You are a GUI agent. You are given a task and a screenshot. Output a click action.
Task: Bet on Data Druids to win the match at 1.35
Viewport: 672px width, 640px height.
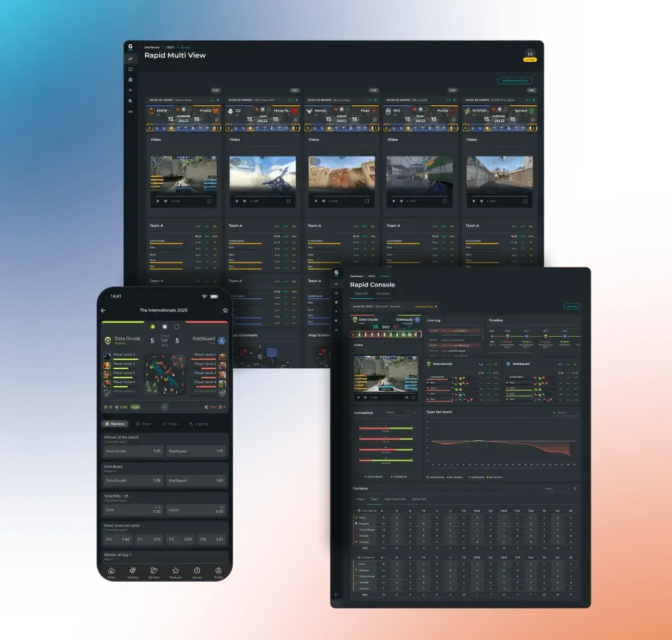point(133,451)
